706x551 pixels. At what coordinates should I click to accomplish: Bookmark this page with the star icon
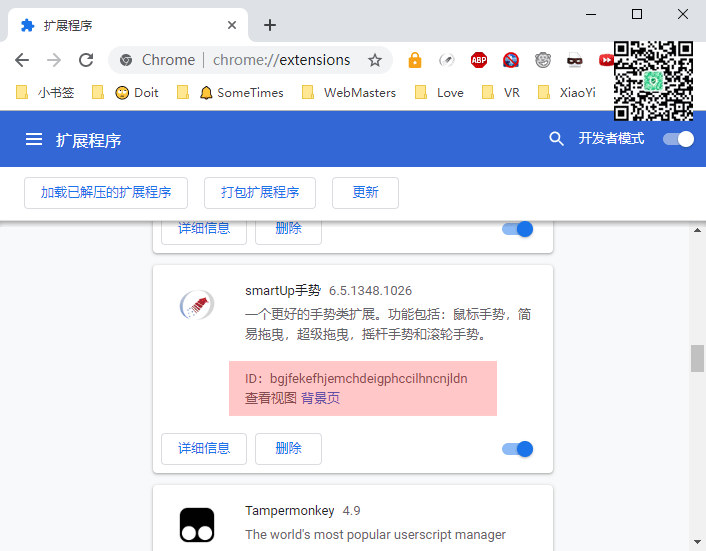point(375,60)
